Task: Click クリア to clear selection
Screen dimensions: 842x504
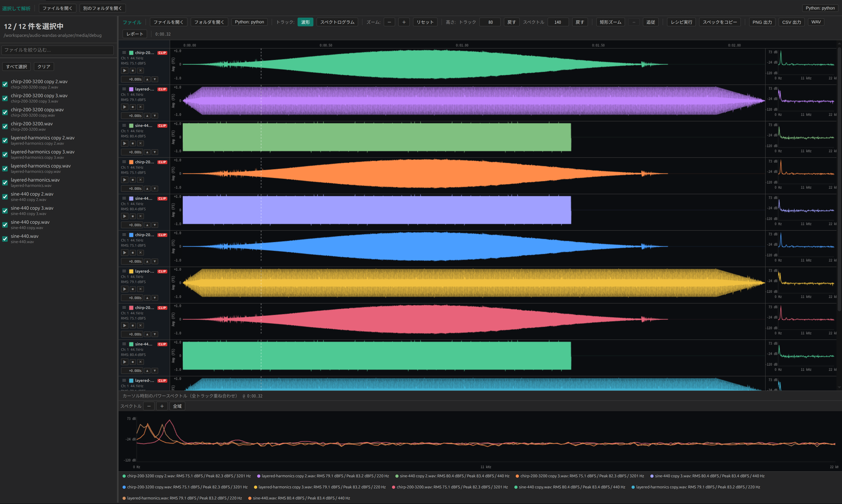Action: pyautogui.click(x=44, y=67)
